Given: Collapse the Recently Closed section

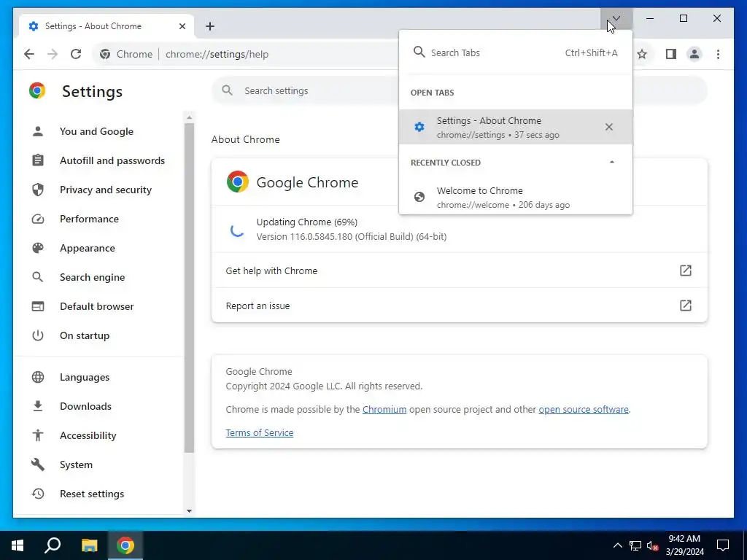Looking at the screenshot, I should click(612, 163).
